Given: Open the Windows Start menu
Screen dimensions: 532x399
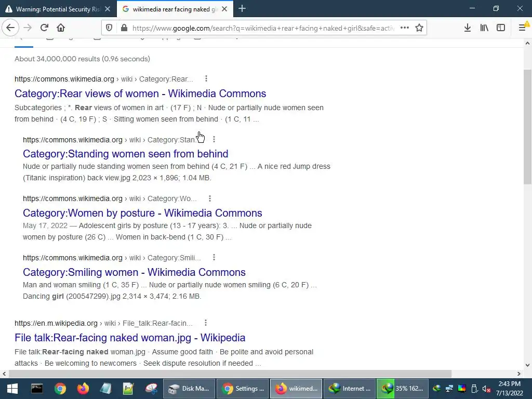Looking at the screenshot, I should [x=12, y=389].
